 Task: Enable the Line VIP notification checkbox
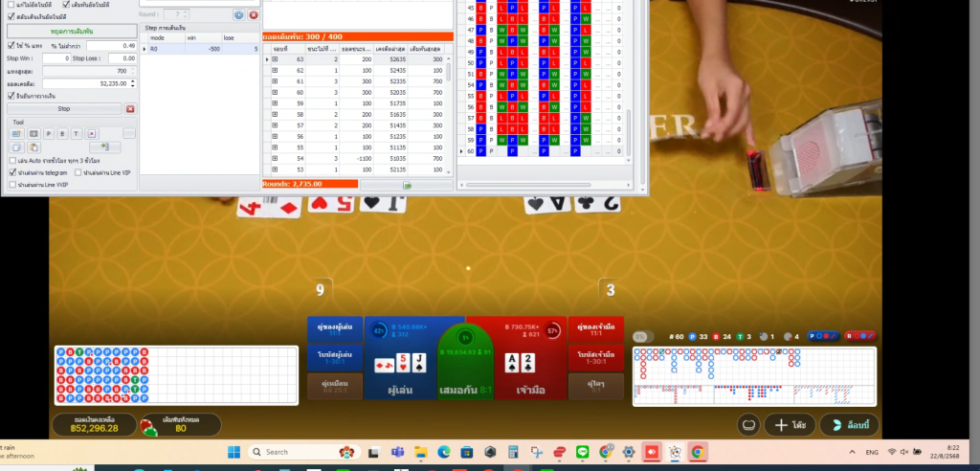78,172
